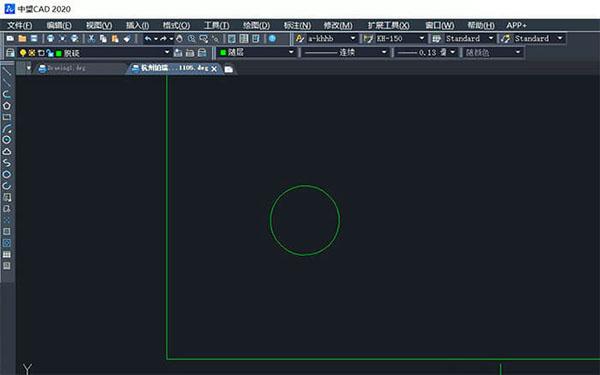
Task: Click the green layer color square
Action: pos(59,53)
